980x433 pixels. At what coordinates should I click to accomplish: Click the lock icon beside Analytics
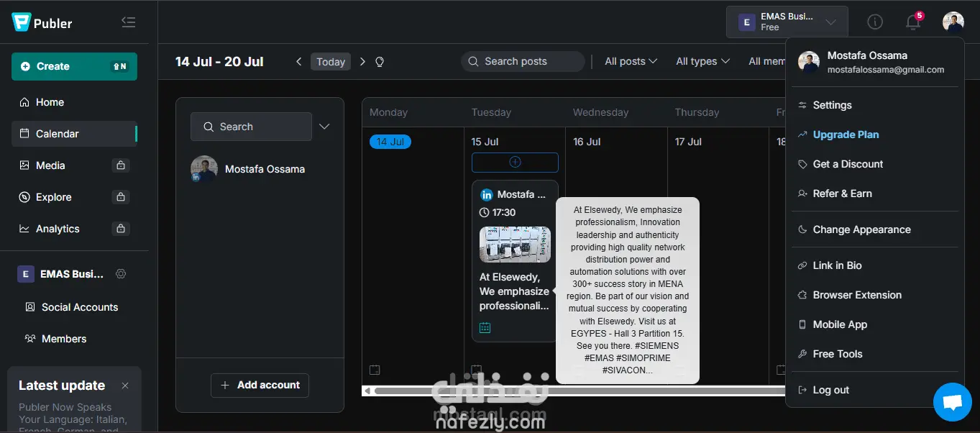pos(121,229)
